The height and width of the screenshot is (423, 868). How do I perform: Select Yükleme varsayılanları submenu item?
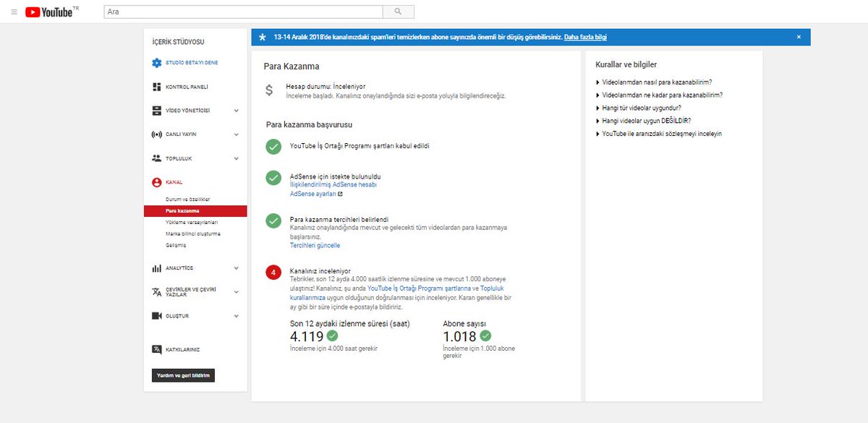(192, 222)
